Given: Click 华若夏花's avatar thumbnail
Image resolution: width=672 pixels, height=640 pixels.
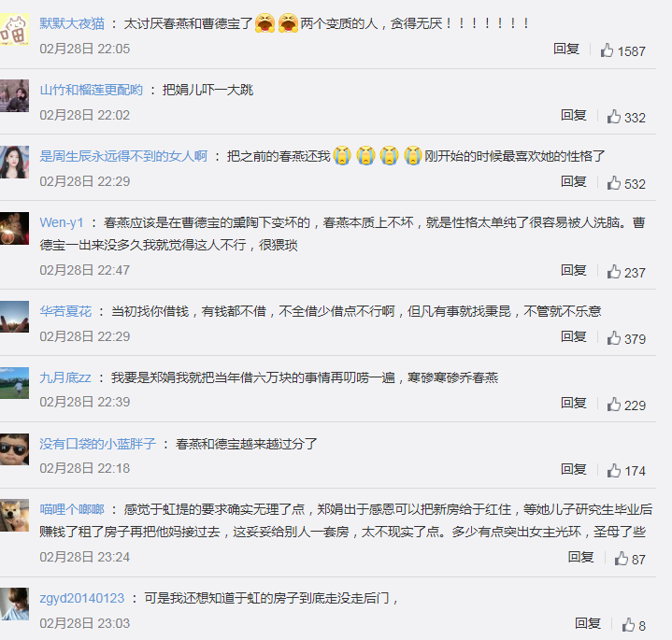Looking at the screenshot, I should point(14,317).
